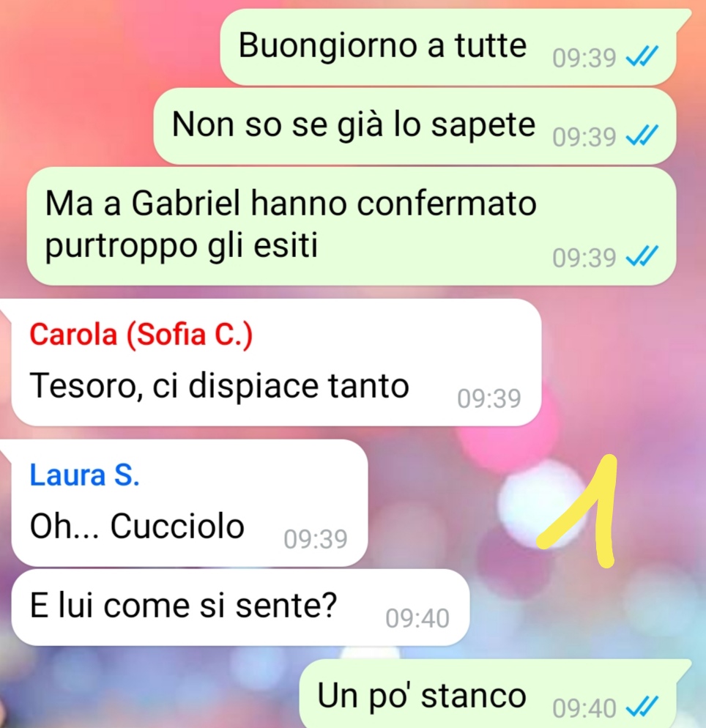
Task: Tap blue ticks beside the Gabriel message
Action: coord(642,257)
